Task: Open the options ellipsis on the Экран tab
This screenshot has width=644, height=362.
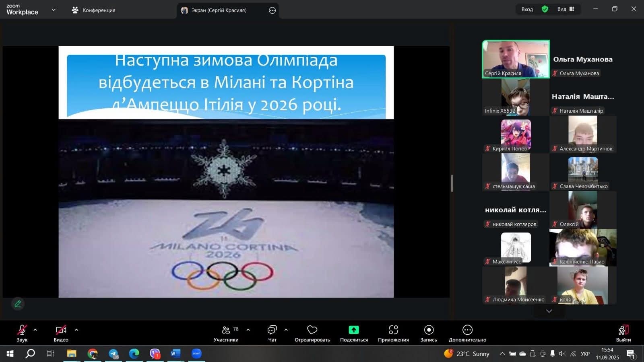Action: tap(272, 10)
